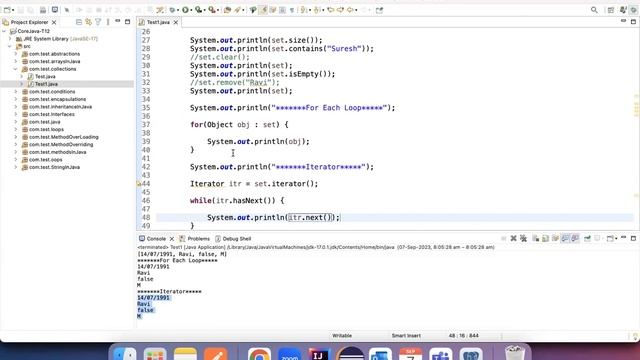The width and height of the screenshot is (640, 360).
Task: Open the Zoom app from the Dock
Action: click(x=289, y=354)
